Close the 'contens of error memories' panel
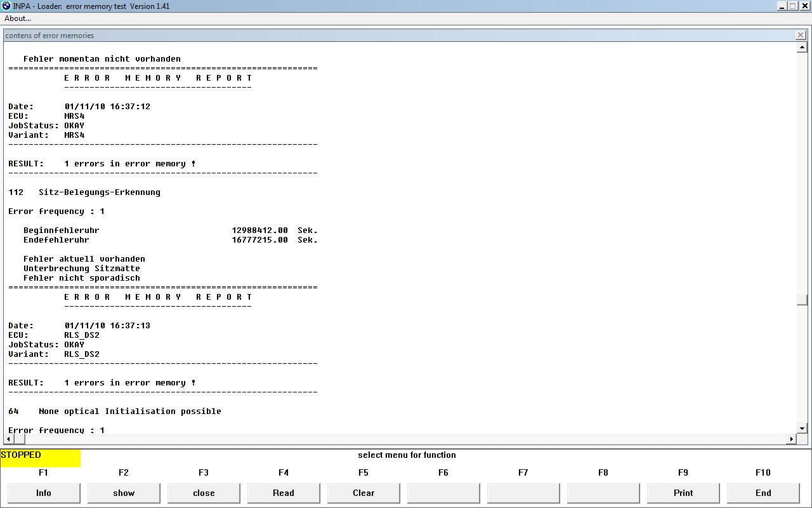812x508 pixels. [801, 36]
